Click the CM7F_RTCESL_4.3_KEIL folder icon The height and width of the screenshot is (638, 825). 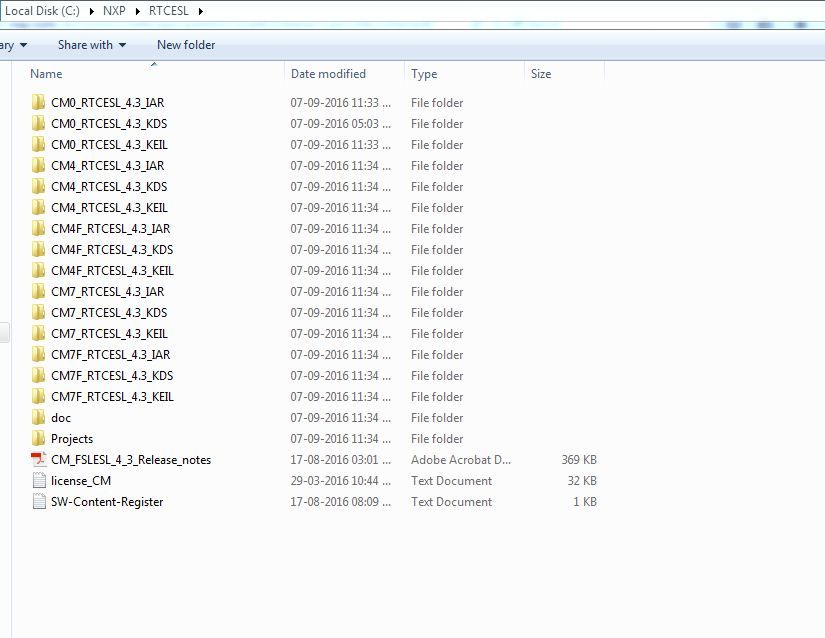click(x=38, y=397)
